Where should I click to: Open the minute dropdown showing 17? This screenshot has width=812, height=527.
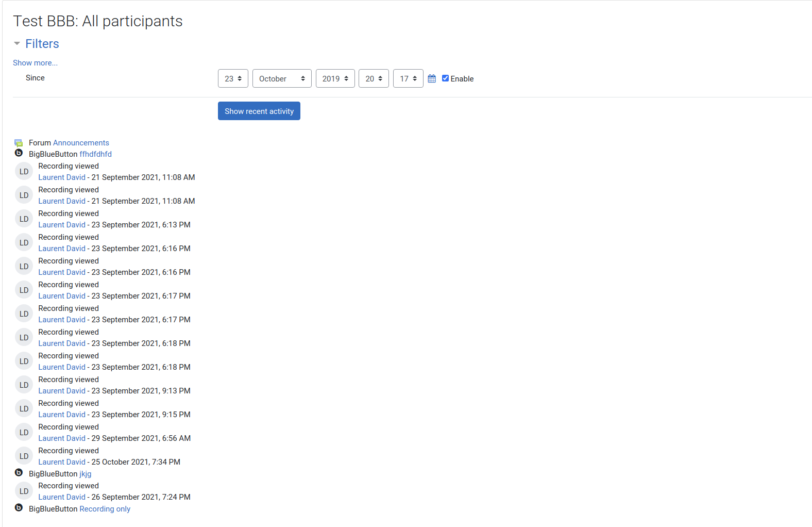(408, 78)
